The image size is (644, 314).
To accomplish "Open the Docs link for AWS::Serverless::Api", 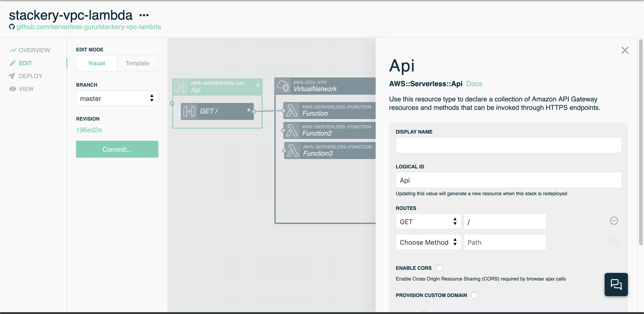I will [474, 84].
